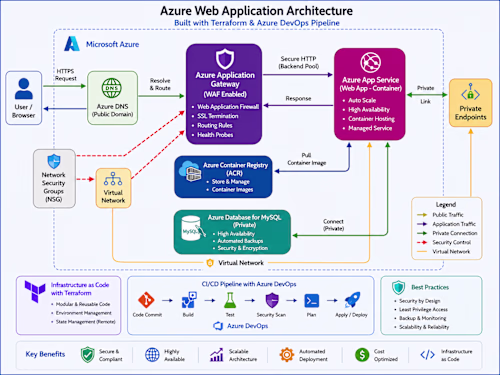
Task: Click 'SSL Termination' bullet
Action: [218, 116]
